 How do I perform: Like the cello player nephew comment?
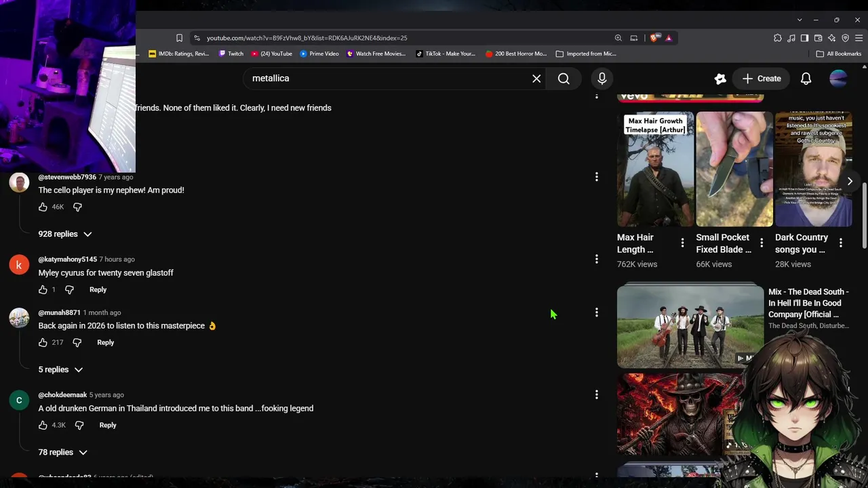pos(43,207)
